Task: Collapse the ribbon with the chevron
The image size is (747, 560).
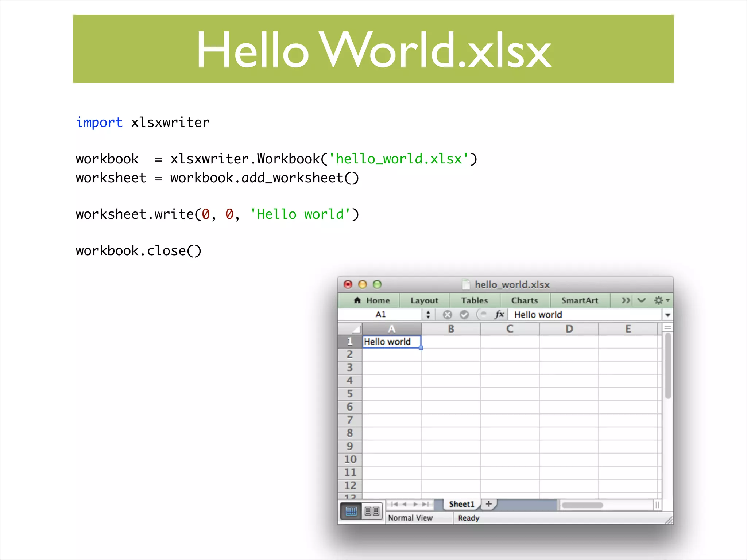Action: 642,300
